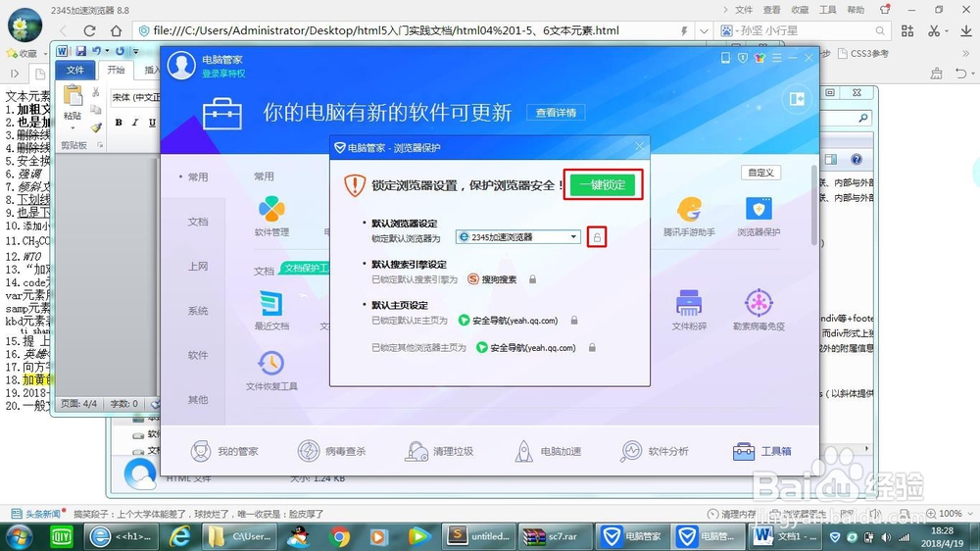Open the 文件恢复工具 icon

coord(271,371)
